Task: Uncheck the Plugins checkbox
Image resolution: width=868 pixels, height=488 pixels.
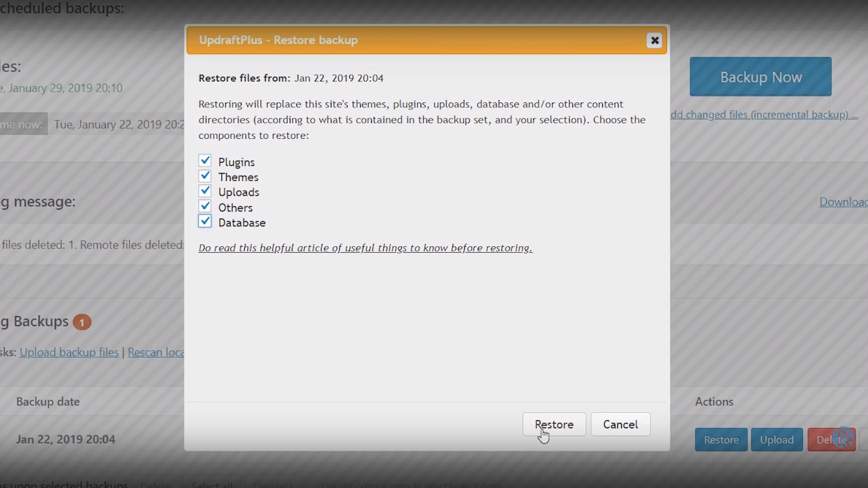Action: tap(205, 160)
